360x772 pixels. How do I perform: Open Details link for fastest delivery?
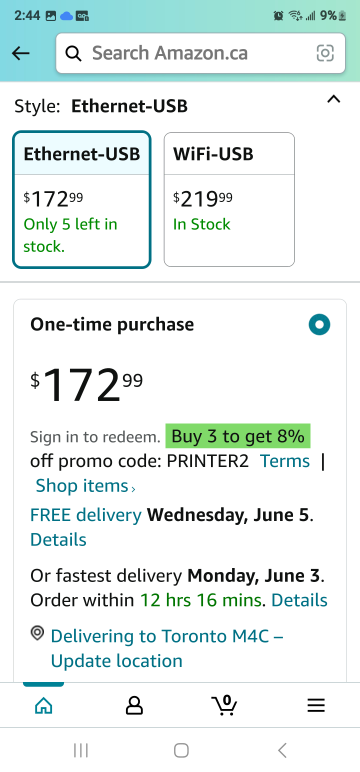[x=299, y=600]
